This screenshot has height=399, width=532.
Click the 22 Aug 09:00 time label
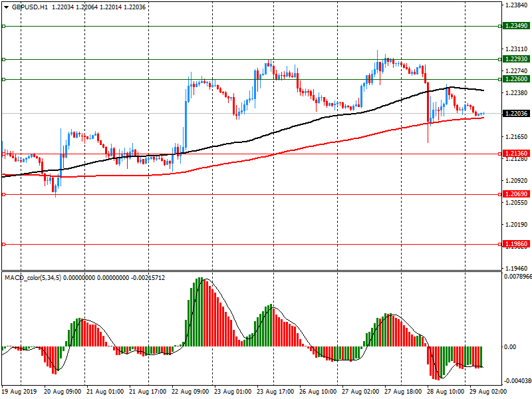[x=190, y=392]
